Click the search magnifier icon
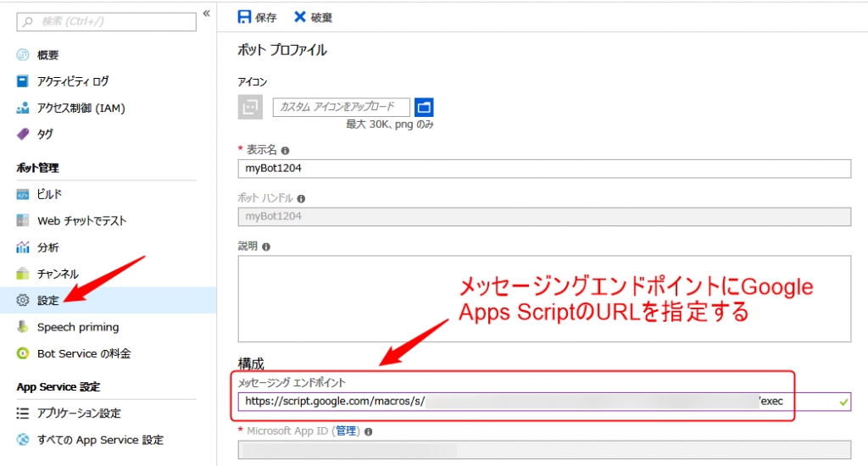This screenshot has width=868, height=466. click(28, 22)
